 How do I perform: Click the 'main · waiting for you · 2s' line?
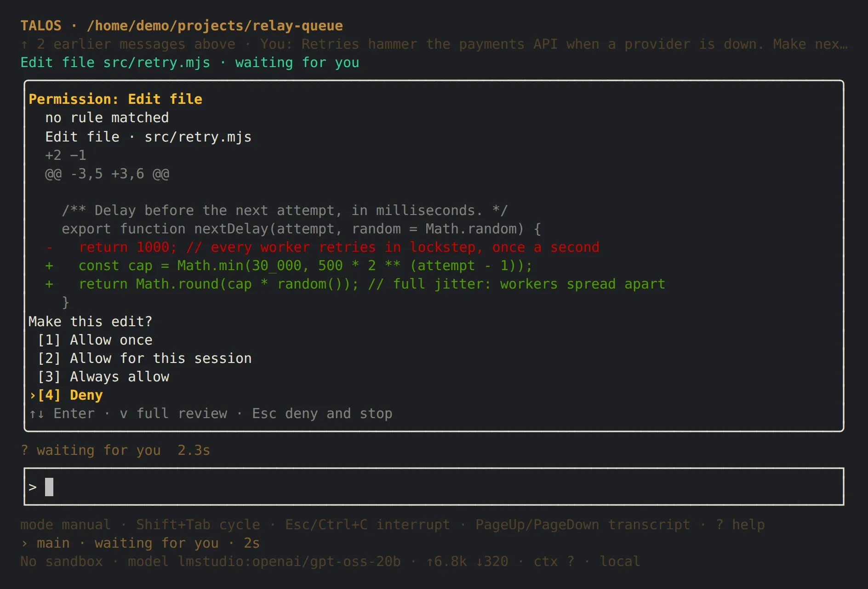[140, 543]
